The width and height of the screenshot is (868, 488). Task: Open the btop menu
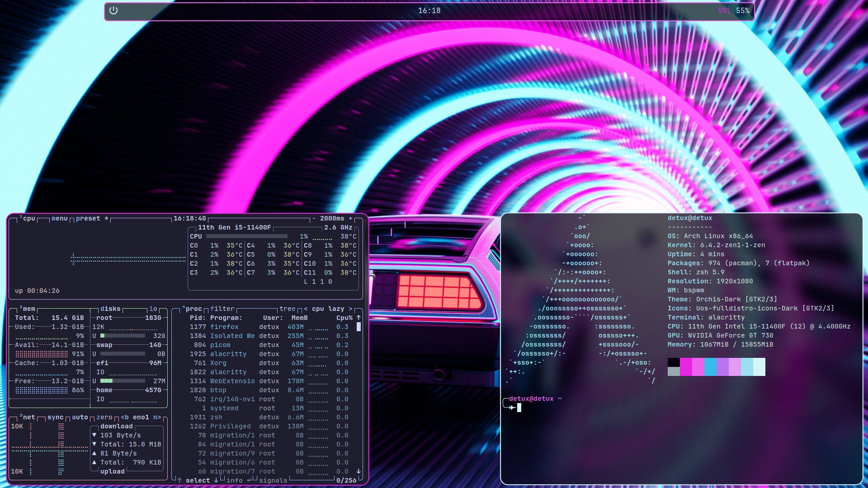pyautogui.click(x=59, y=219)
